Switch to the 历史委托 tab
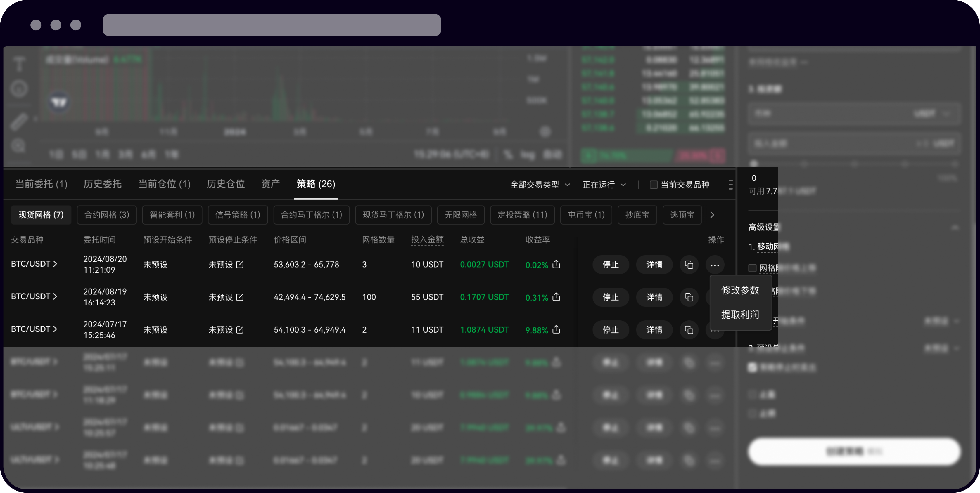 point(102,184)
